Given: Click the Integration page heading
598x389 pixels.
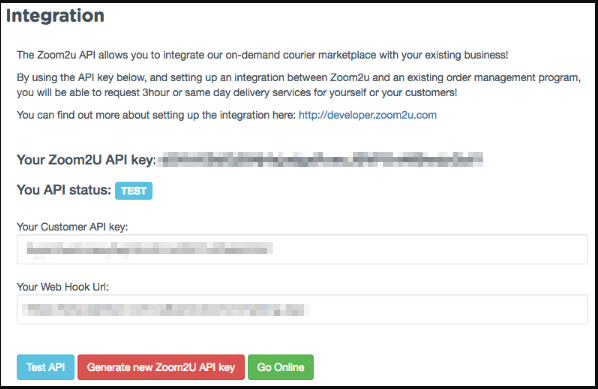Looking at the screenshot, I should click(x=55, y=16).
